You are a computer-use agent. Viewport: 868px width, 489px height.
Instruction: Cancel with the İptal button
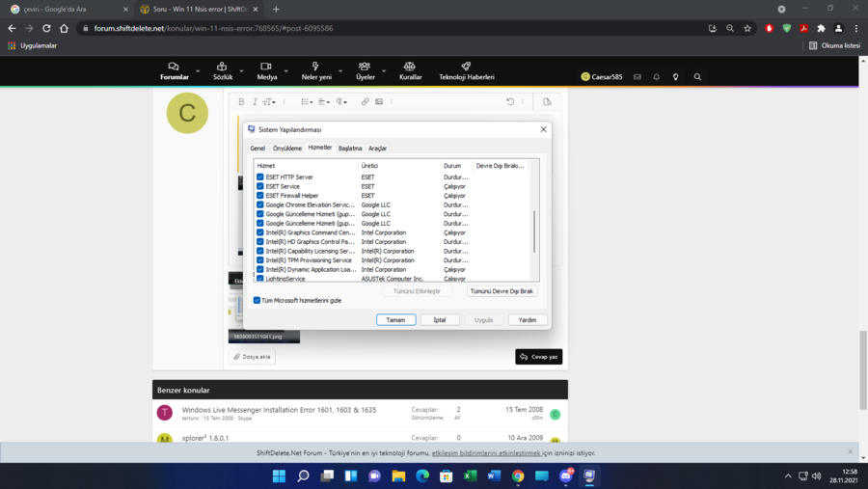tap(440, 320)
